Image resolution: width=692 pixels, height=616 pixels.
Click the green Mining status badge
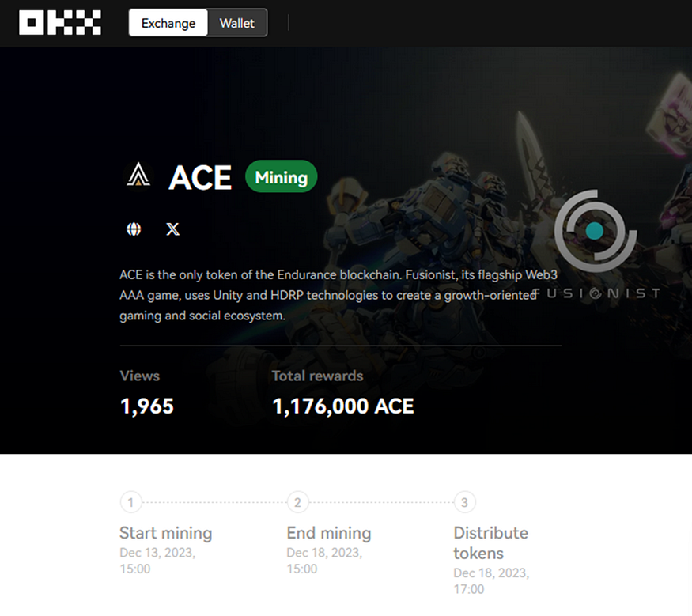tap(281, 176)
